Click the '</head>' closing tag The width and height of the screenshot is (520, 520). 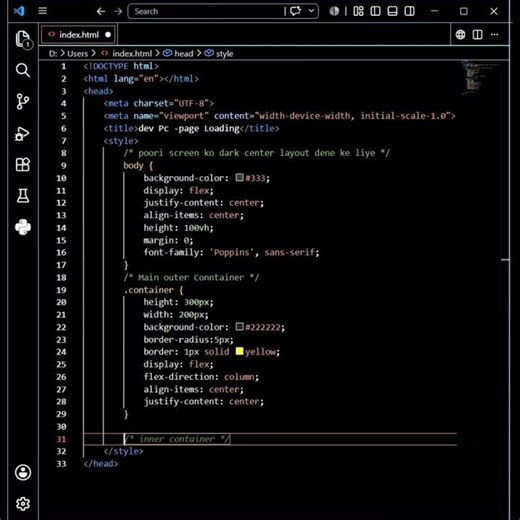point(101,464)
